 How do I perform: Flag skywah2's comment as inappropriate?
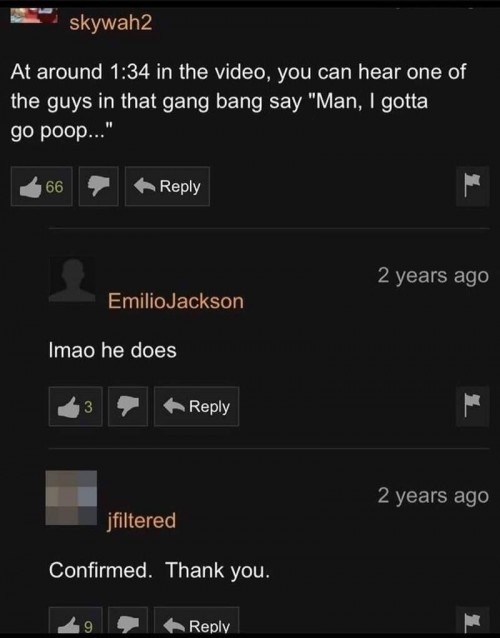(x=472, y=186)
